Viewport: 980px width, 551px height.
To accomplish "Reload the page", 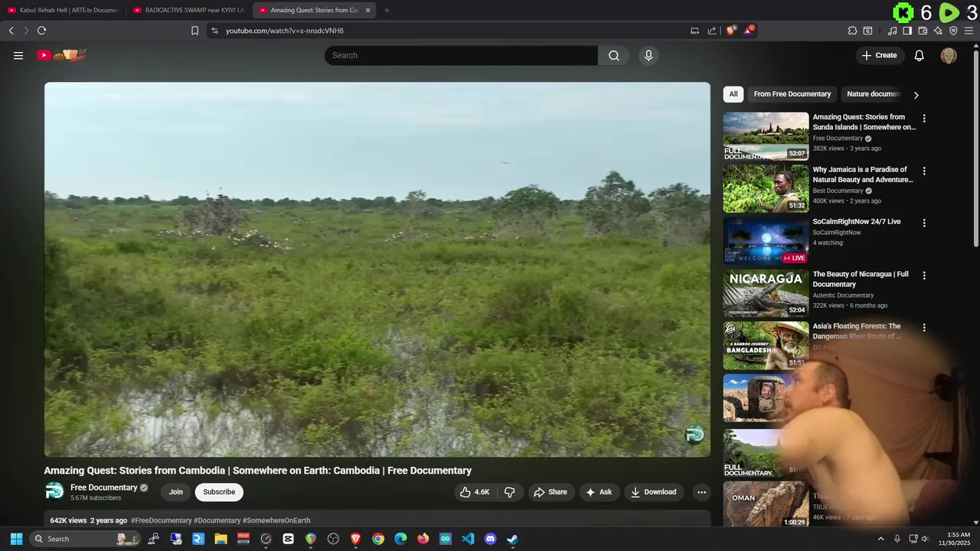I will point(42,31).
